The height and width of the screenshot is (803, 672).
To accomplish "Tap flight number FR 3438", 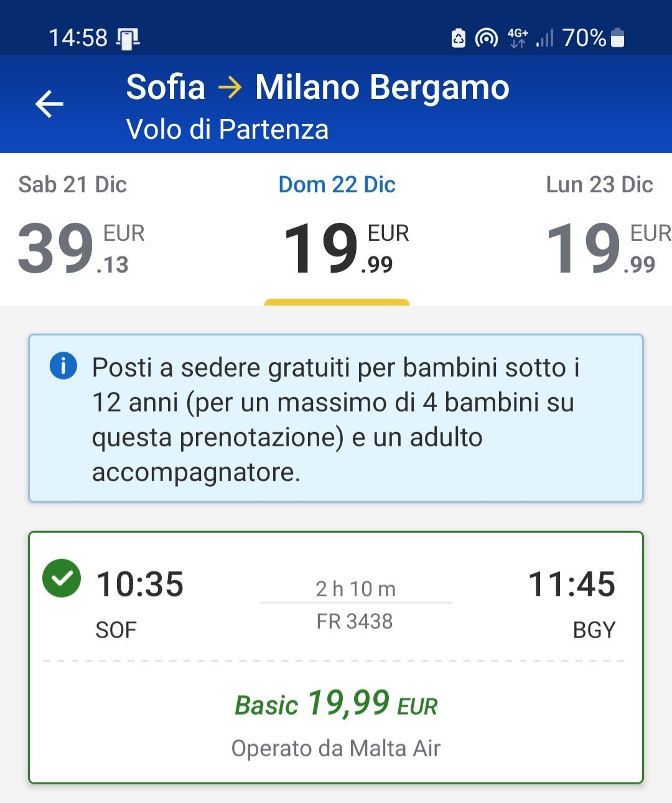I will [355, 621].
